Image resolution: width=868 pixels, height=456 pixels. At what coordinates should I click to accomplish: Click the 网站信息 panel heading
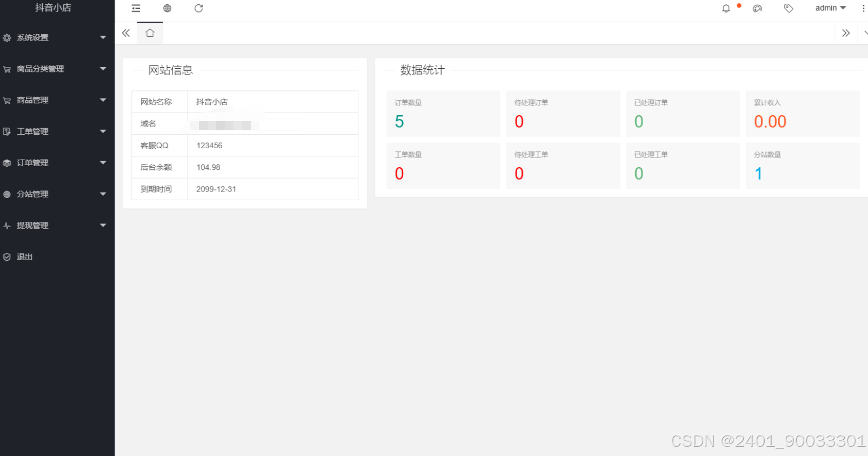tap(171, 70)
